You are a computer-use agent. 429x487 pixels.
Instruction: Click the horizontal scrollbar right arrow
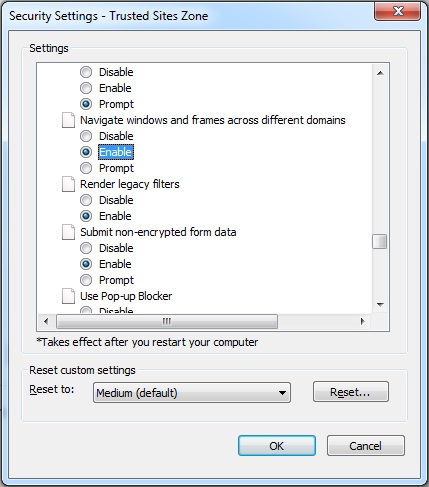coord(363,321)
